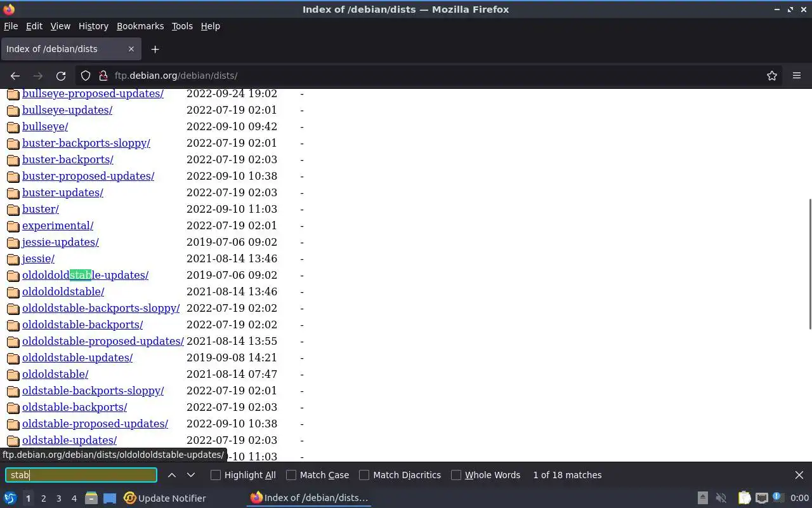The height and width of the screenshot is (508, 812).
Task: Open the oldoldstable-proposed-updates/ link
Action: tap(103, 341)
